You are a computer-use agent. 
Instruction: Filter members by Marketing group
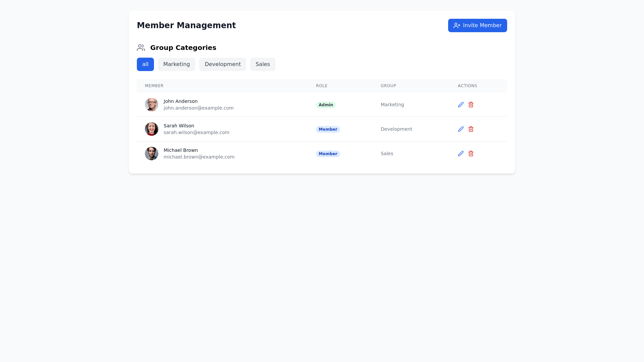pos(176,64)
